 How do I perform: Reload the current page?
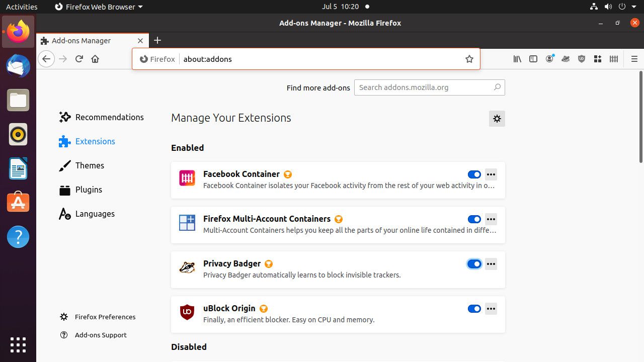tap(79, 59)
